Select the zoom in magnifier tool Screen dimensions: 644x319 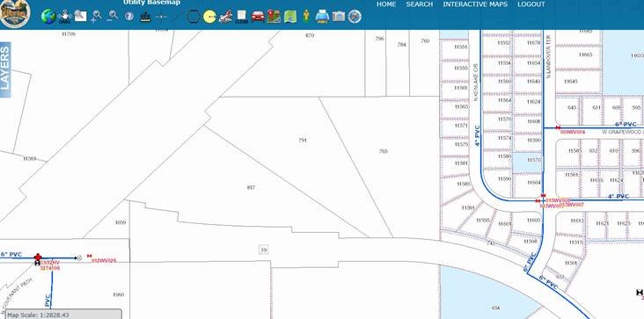click(97, 17)
